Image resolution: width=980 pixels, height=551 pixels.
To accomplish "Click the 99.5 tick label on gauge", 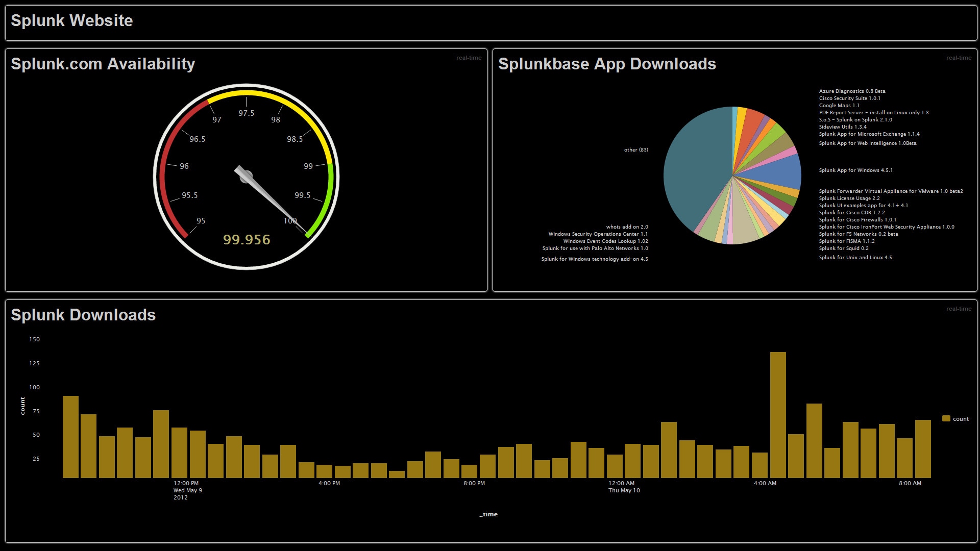I will 302,195.
